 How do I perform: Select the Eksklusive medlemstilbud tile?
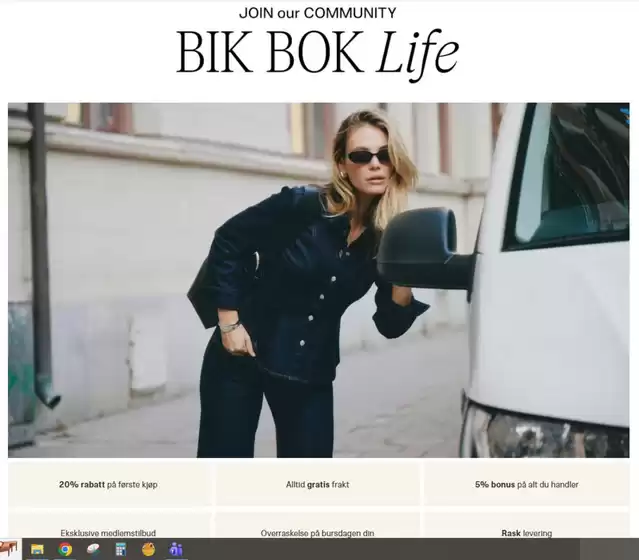(109, 526)
